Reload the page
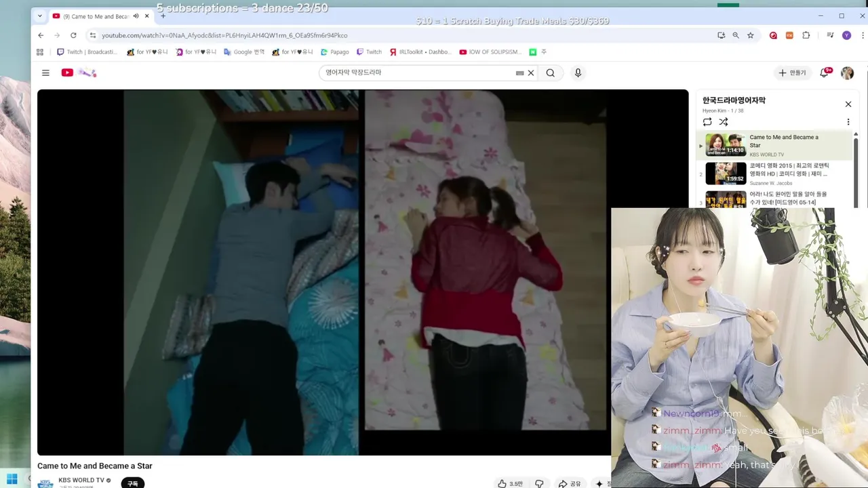 click(73, 35)
